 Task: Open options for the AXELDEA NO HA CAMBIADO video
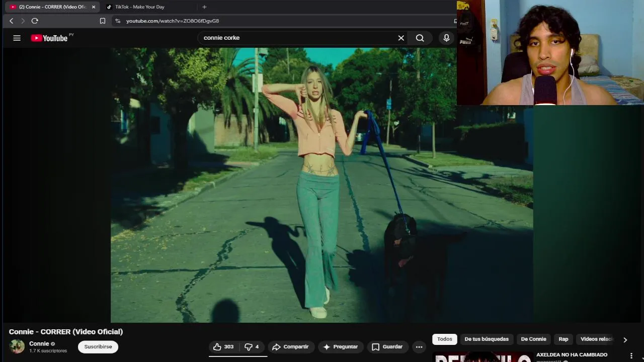(x=631, y=356)
